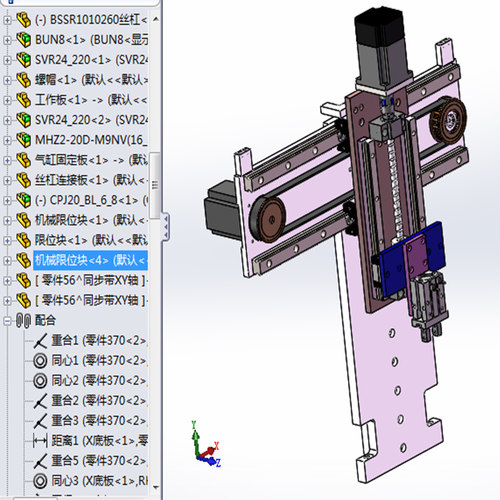The height and width of the screenshot is (500, 500).
Task: Click the 限位块<1> part icon
Action: (23, 240)
